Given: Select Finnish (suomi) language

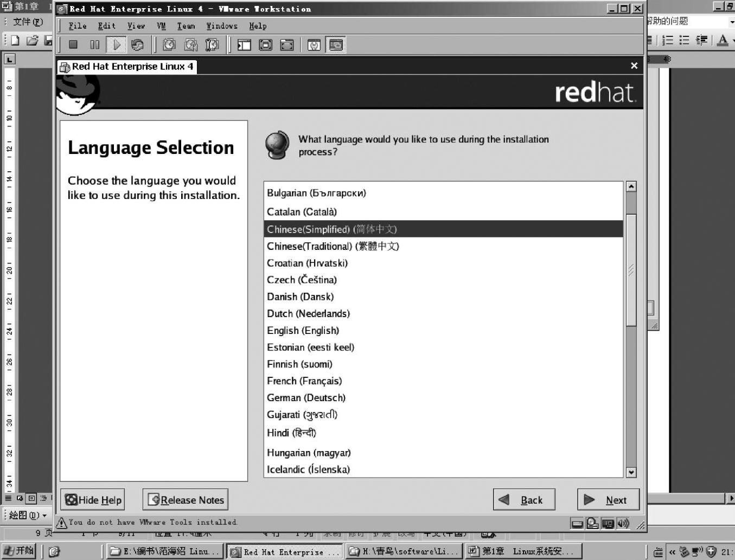Looking at the screenshot, I should (443, 364).
